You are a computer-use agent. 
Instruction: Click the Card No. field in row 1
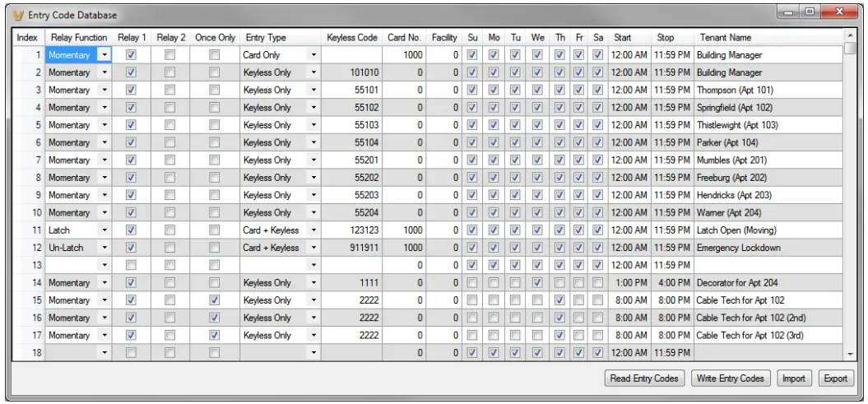pos(404,55)
